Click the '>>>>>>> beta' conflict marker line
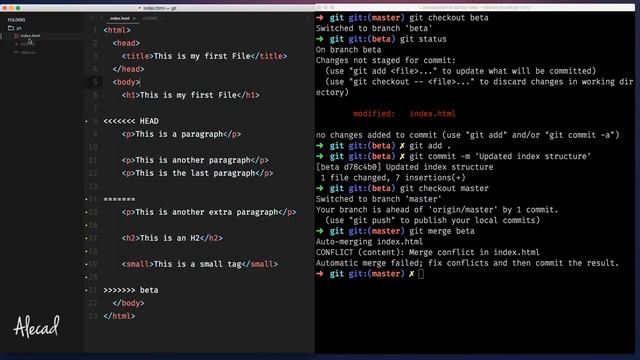640x360 pixels. pyautogui.click(x=131, y=290)
